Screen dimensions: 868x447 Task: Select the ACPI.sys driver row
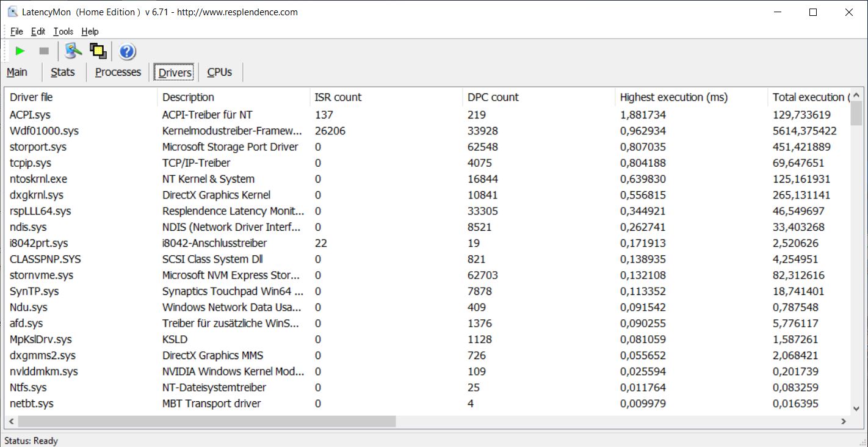(427, 115)
